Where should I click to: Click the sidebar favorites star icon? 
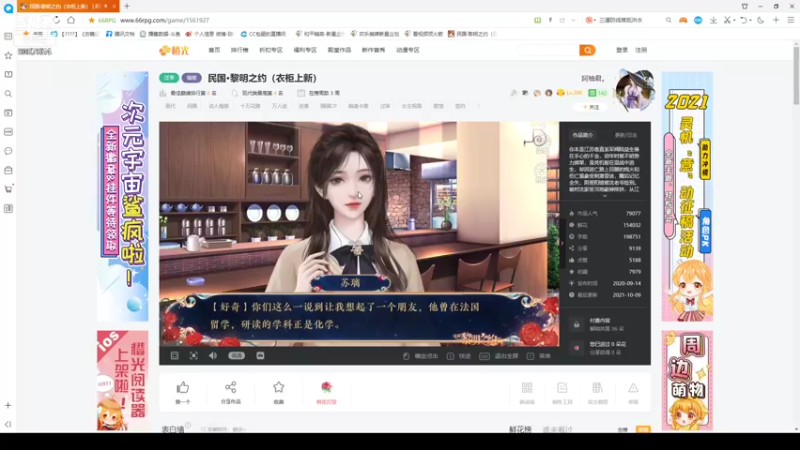click(x=8, y=56)
